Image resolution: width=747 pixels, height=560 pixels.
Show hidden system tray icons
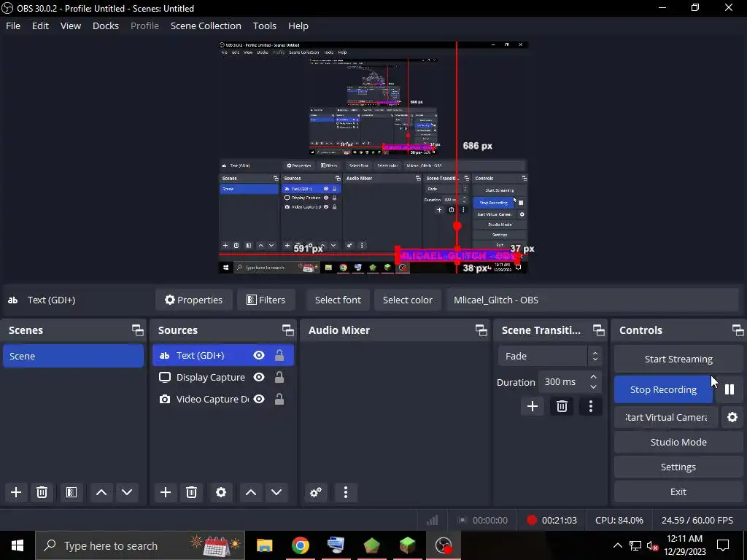[617, 545]
